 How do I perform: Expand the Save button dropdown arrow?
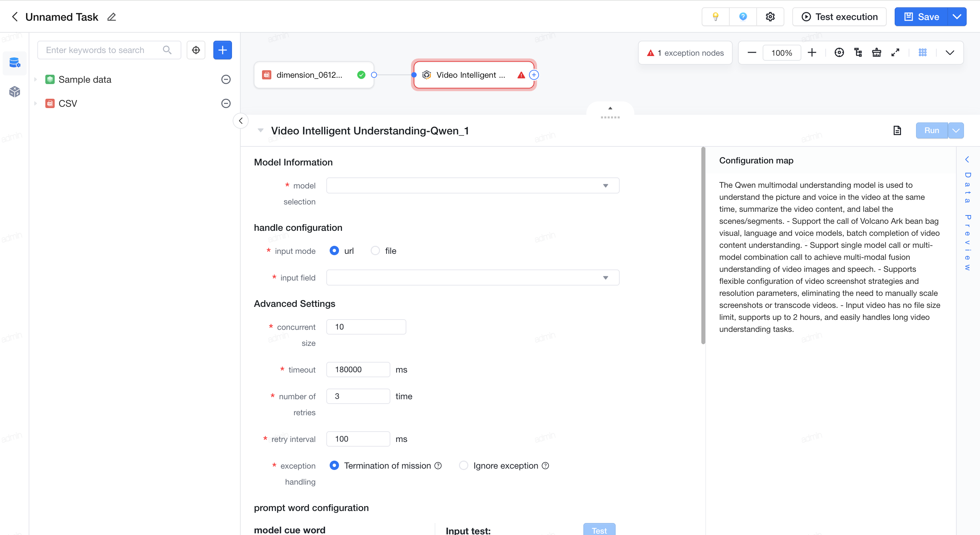[956, 17]
